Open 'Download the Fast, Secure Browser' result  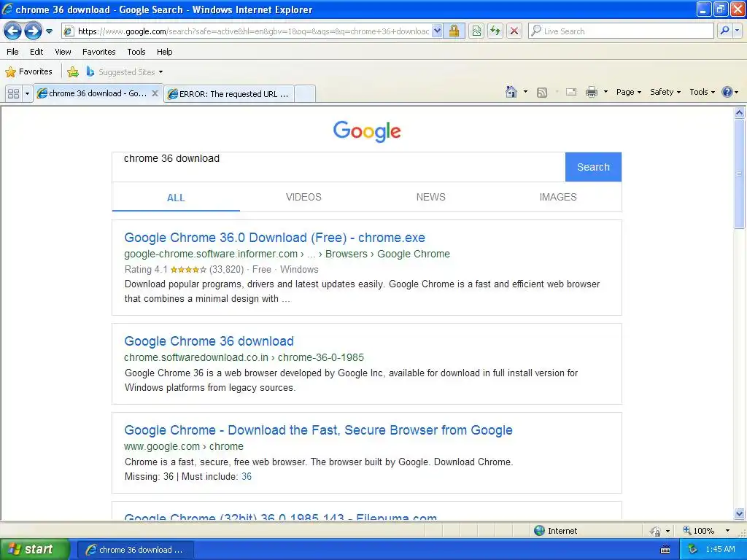(318, 430)
